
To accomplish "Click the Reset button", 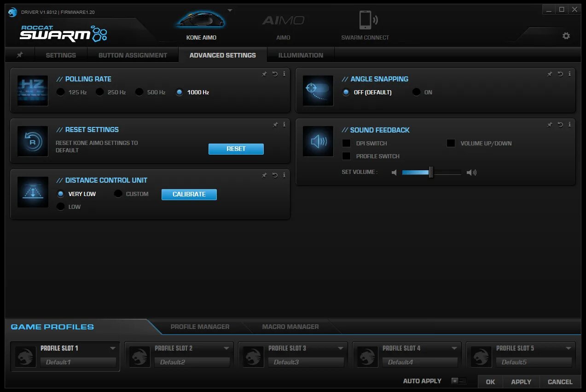I will (236, 149).
